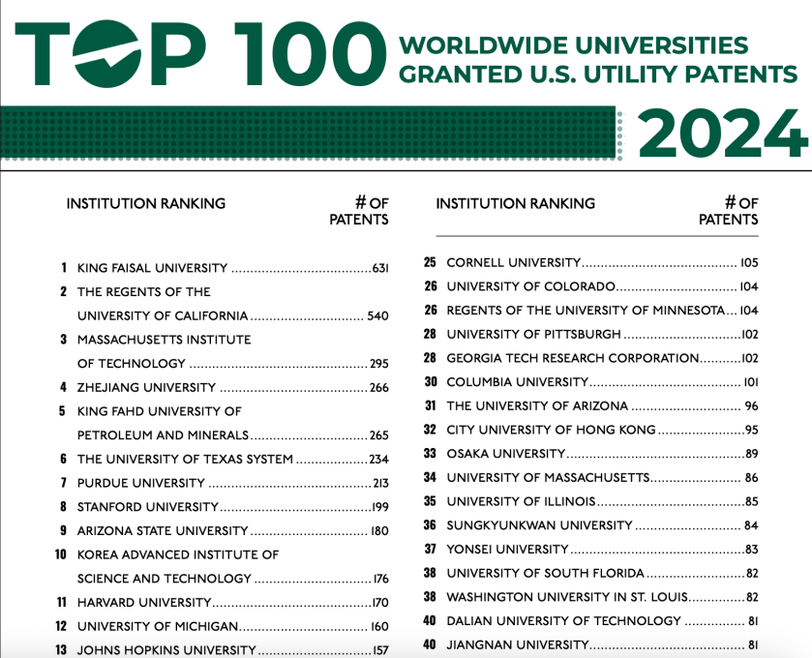Select the Columbia University row
This screenshot has width=812, height=658.
517,382
